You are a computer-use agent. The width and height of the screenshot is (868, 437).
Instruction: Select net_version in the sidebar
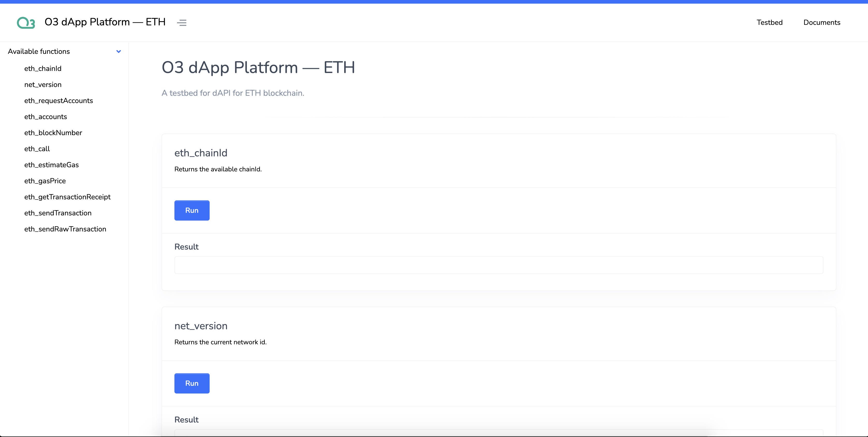pos(43,85)
